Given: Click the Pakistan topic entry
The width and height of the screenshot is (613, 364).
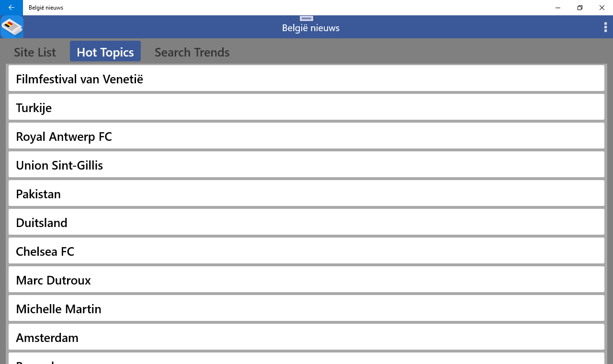Looking at the screenshot, I should [x=306, y=193].
